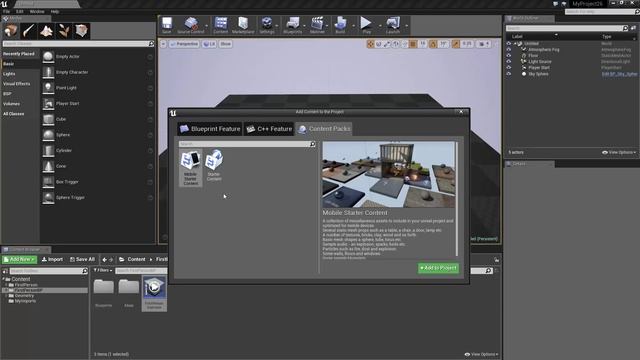Open the Perspective viewport dropdown
This screenshot has width=640, height=360.
point(184,44)
